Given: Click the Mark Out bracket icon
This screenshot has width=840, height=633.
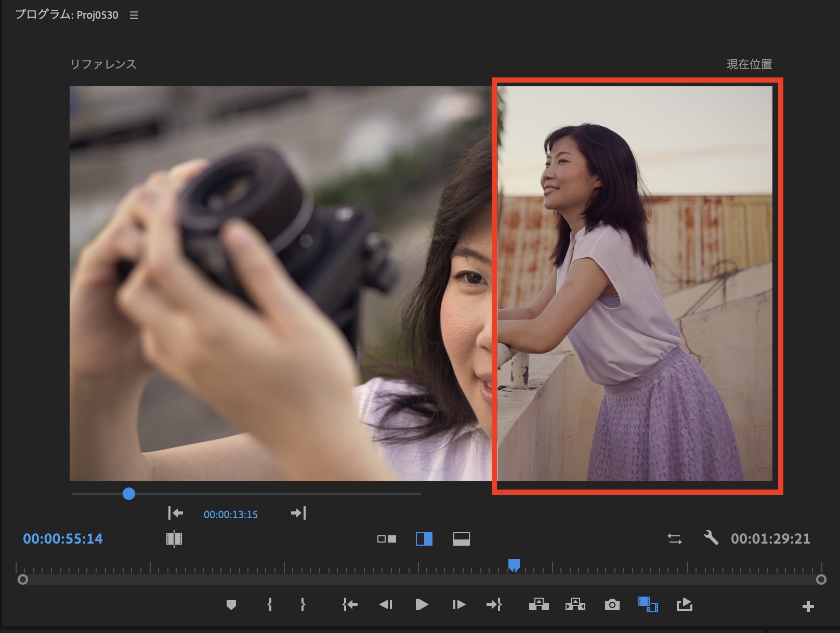Looking at the screenshot, I should 303,604.
